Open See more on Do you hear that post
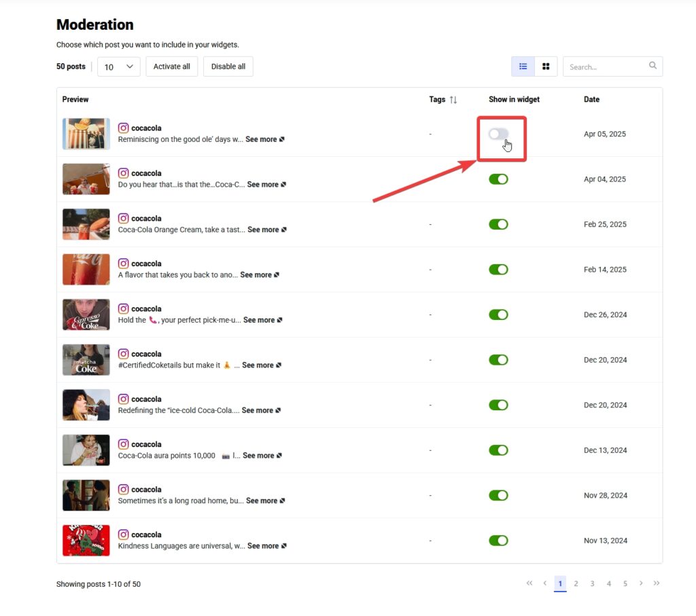696x616 pixels. (x=266, y=185)
